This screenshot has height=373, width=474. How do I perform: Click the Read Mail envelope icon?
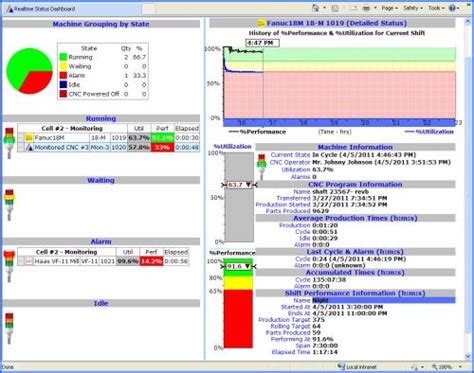click(354, 8)
